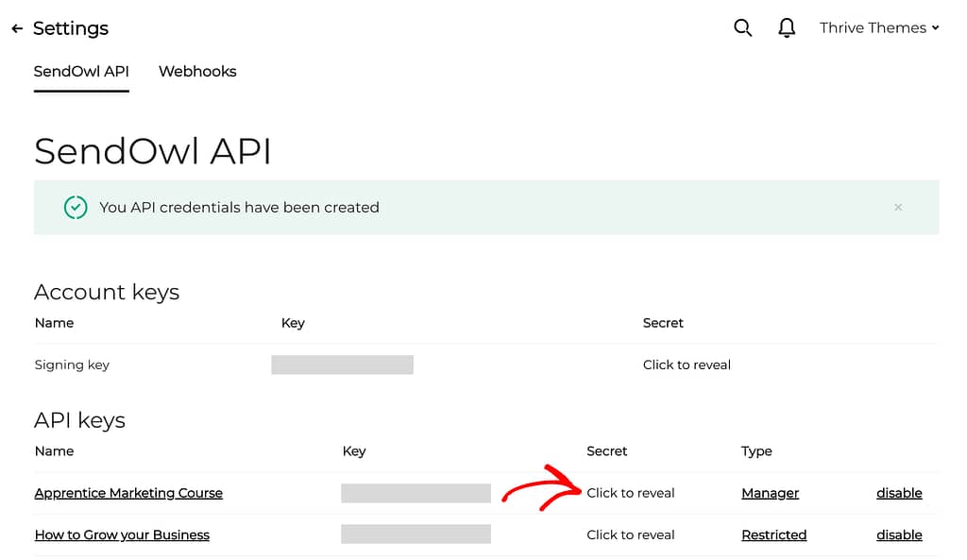Disable the How to Grow your Business key
This screenshot has width=967, height=560.
click(x=899, y=535)
